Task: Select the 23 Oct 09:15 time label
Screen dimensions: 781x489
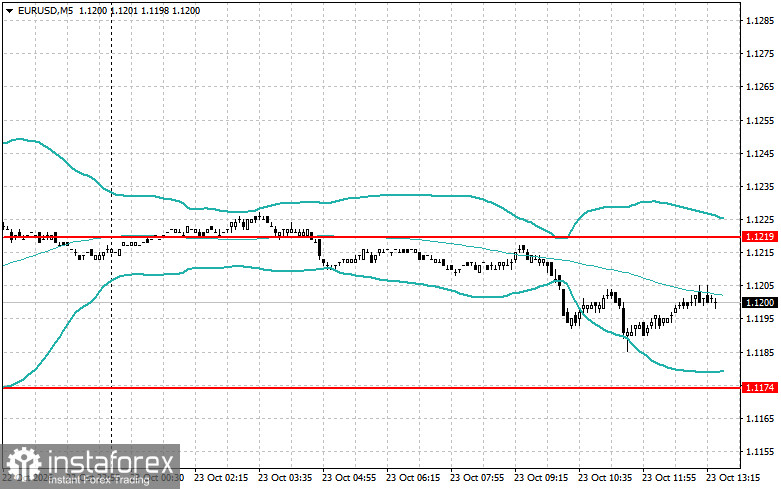Action: (541, 478)
